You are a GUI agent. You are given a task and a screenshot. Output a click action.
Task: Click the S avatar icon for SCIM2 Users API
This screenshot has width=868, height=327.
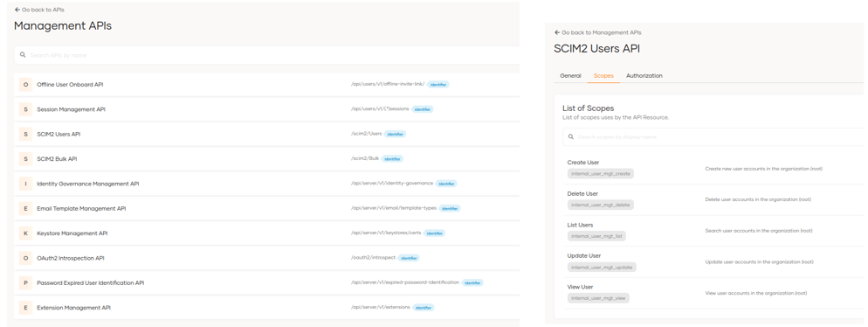pos(25,134)
